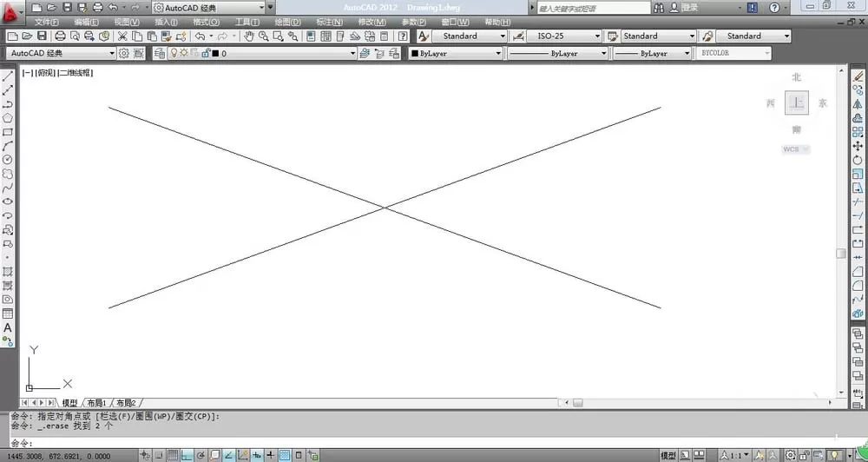Toggle Lineweight display in status bar
This screenshot has width=868, height=462.
click(x=271, y=455)
